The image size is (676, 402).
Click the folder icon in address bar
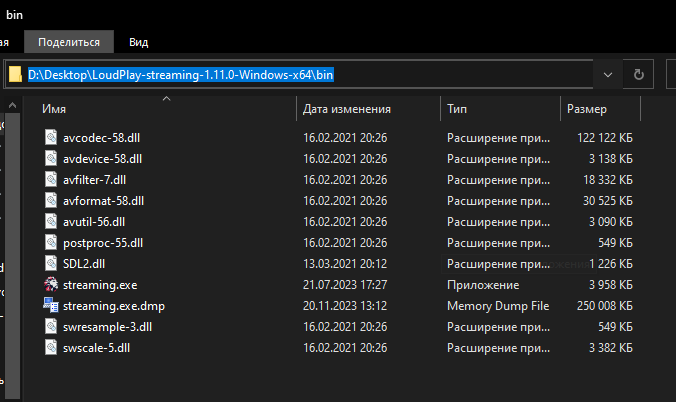point(16,74)
